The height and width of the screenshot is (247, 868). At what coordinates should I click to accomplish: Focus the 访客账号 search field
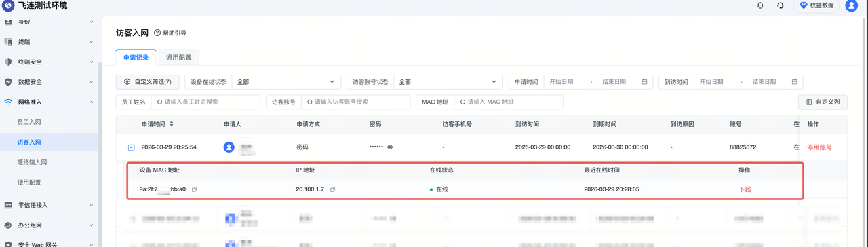tap(355, 102)
